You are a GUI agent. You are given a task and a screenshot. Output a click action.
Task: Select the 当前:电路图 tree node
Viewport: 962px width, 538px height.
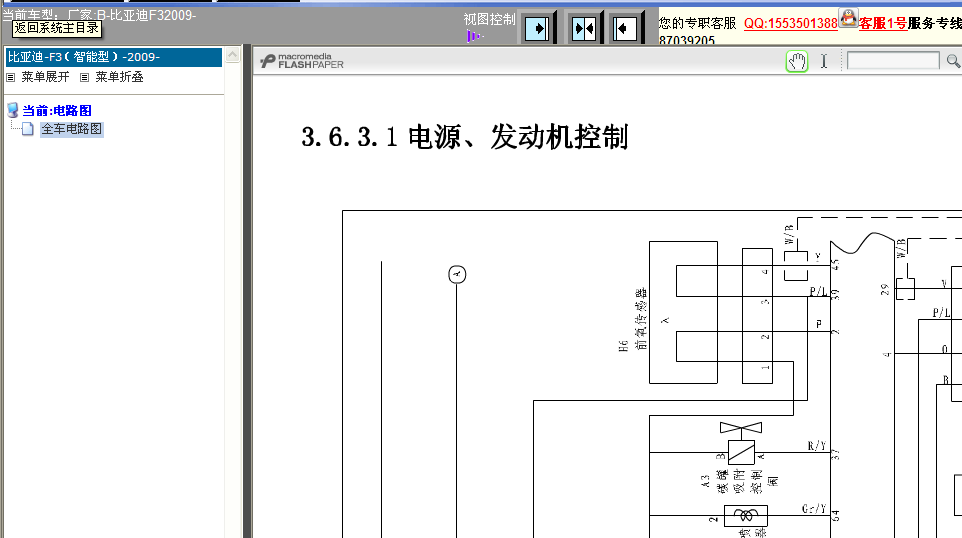tap(57, 110)
